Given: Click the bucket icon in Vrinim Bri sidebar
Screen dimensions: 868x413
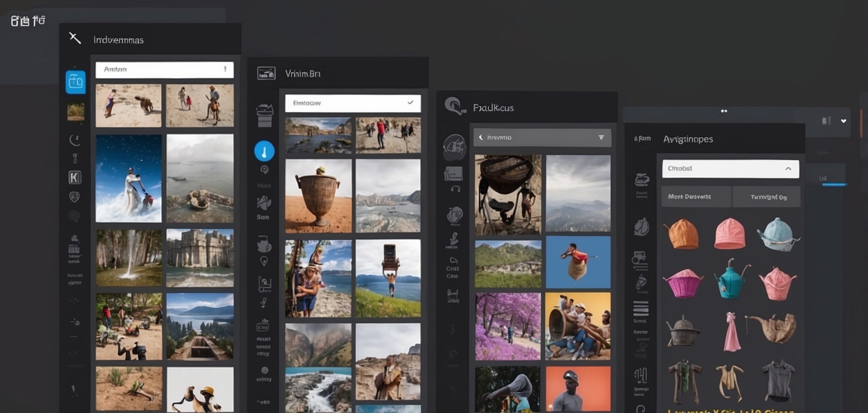Looking at the screenshot, I should pyautogui.click(x=264, y=244).
